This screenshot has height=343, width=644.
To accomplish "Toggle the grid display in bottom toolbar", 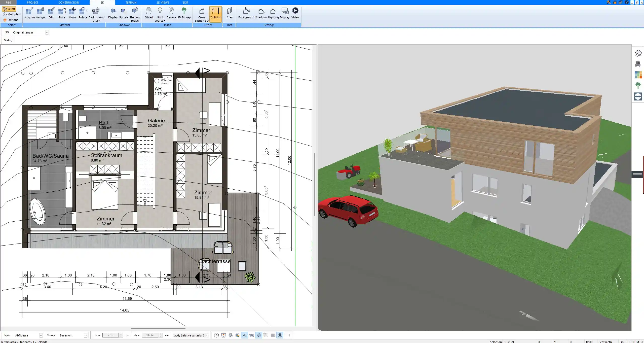I will (x=273, y=335).
